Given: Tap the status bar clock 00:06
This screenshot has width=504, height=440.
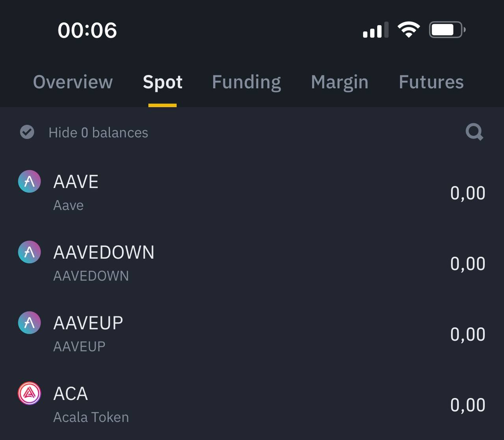Looking at the screenshot, I should pyautogui.click(x=87, y=30).
